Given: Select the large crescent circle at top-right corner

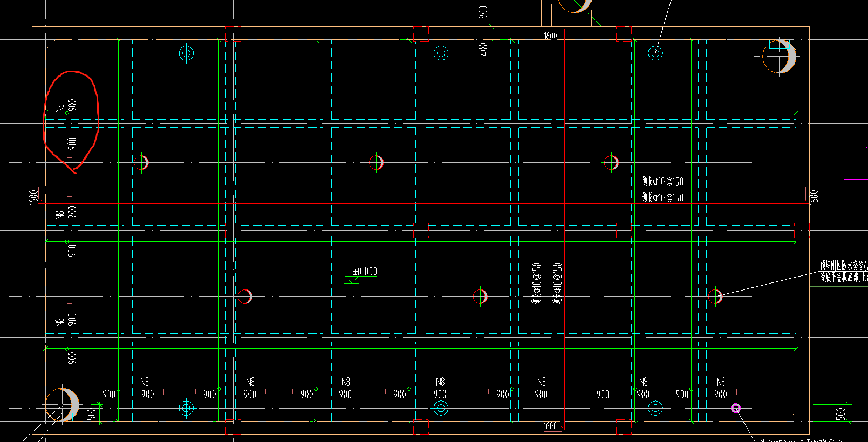Looking at the screenshot, I should click(x=780, y=56).
